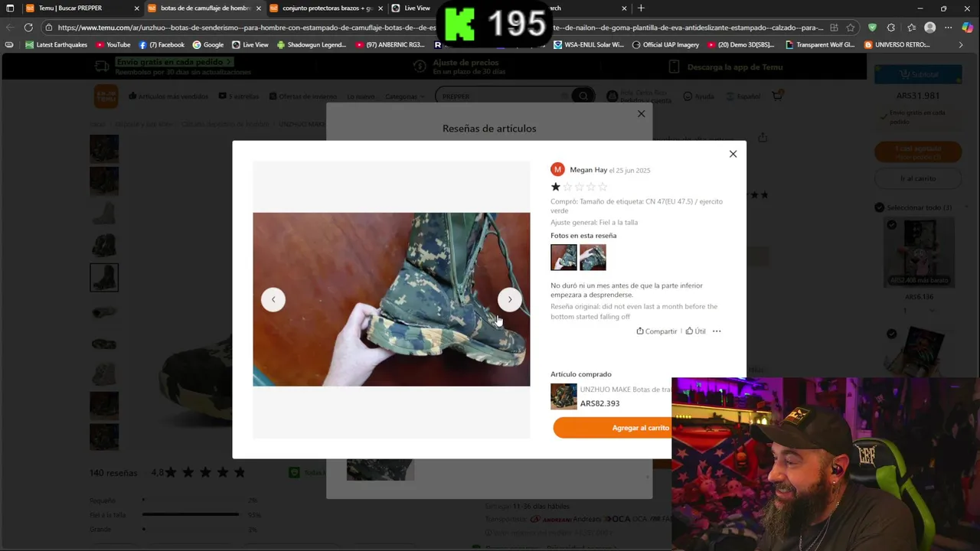
Task: Open Ofertas de invierno in Temu navigation
Action: click(303, 96)
